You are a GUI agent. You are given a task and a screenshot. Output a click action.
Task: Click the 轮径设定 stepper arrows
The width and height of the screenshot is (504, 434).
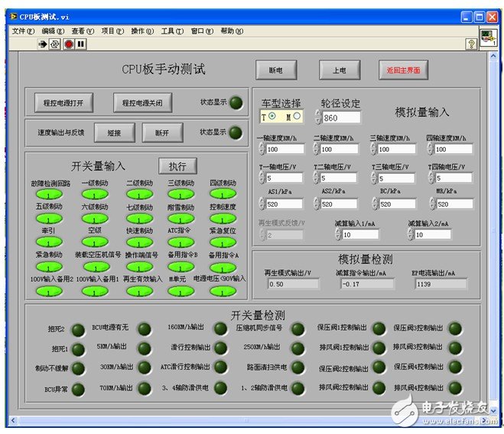pyautogui.click(x=318, y=118)
